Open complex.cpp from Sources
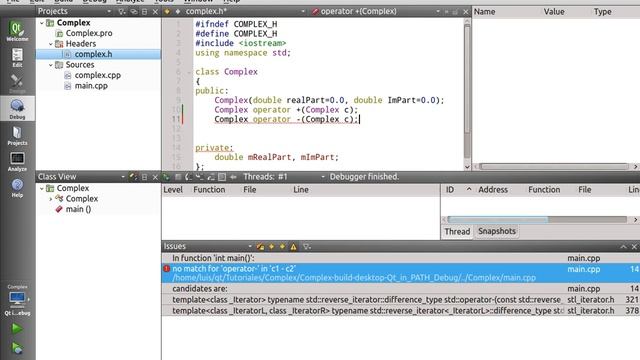Screen dimensions: 640x360 97,76
